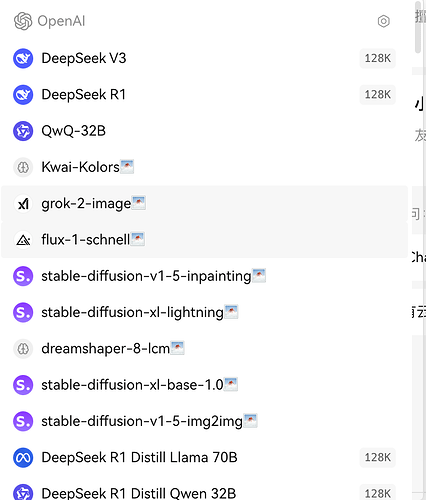
Task: Click the flux-1-schnell triangle icon
Action: (x=23, y=240)
